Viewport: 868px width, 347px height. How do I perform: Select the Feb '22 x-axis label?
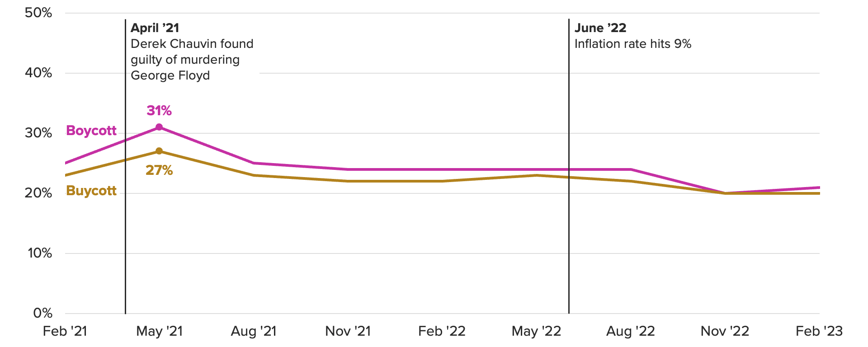(x=442, y=331)
